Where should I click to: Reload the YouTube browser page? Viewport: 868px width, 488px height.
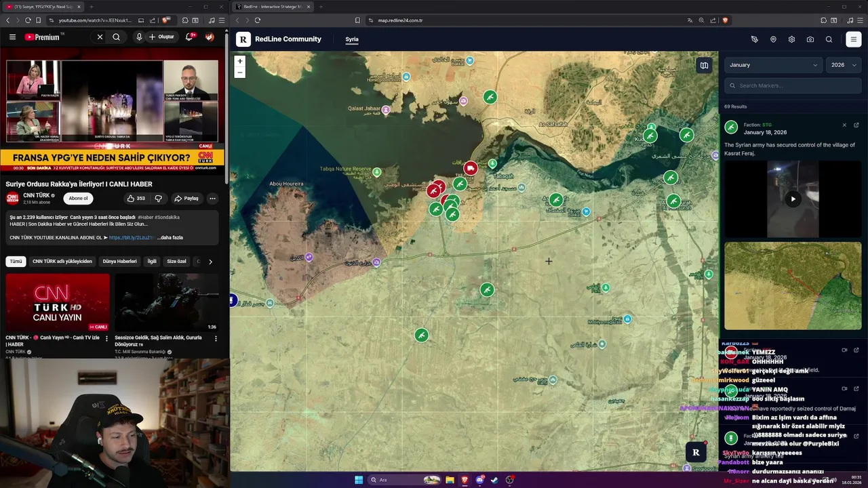28,20
